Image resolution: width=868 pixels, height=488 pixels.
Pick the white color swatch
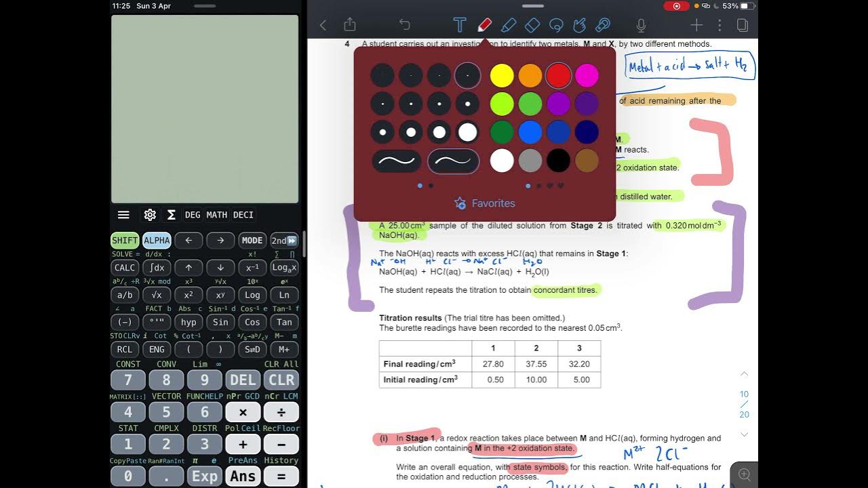tap(502, 161)
